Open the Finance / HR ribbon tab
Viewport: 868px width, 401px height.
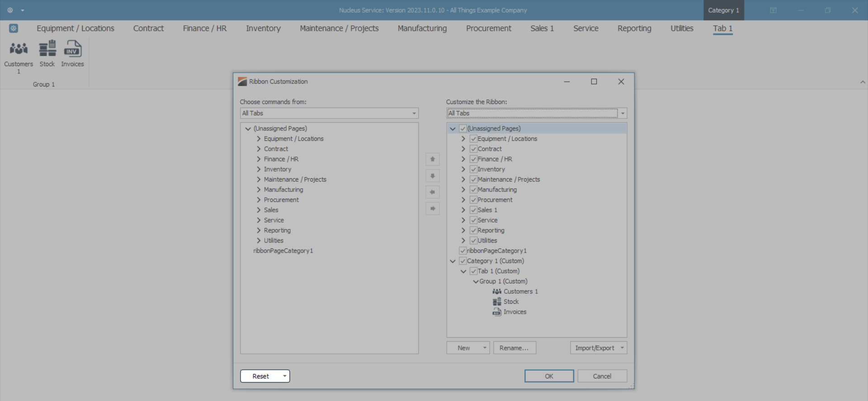pos(205,29)
